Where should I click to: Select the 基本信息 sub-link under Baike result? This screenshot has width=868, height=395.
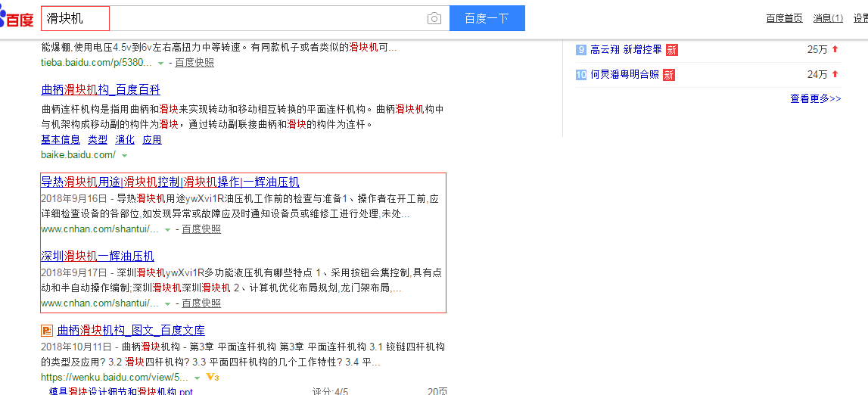61,139
